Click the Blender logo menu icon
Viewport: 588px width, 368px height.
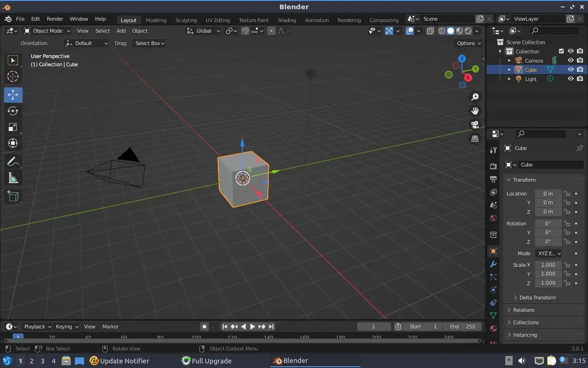coord(8,19)
